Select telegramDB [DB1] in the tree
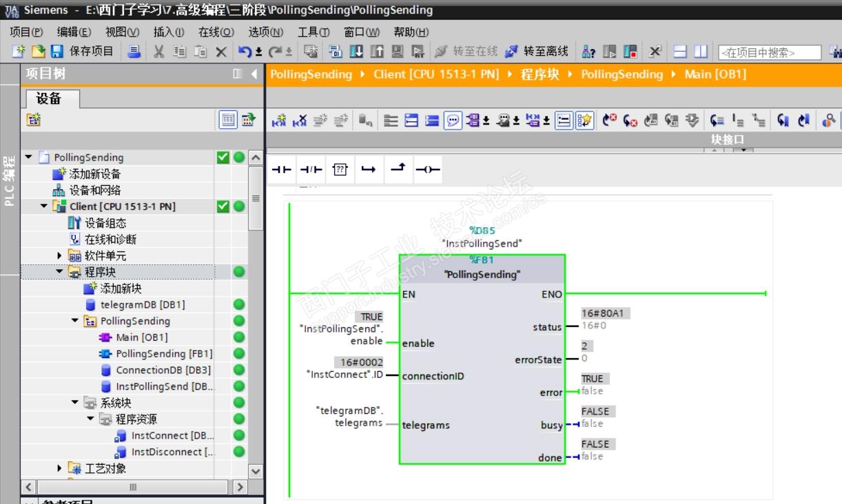This screenshot has height=504, width=842. [x=134, y=304]
